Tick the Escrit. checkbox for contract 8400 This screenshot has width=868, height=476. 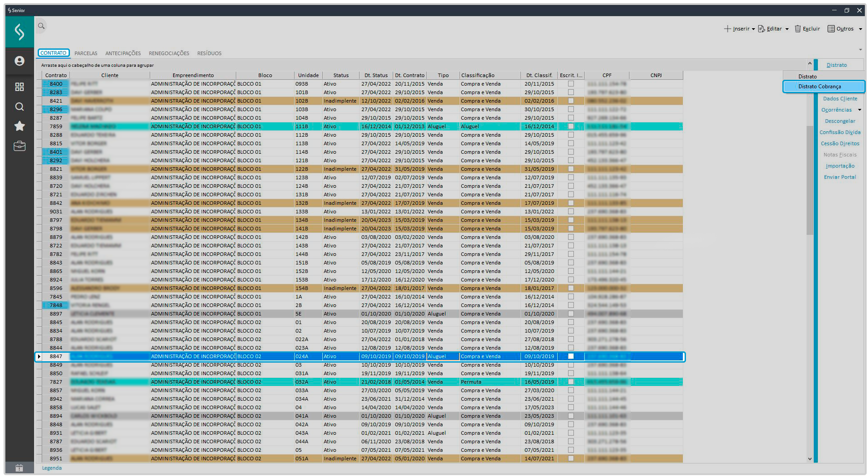[x=571, y=84]
